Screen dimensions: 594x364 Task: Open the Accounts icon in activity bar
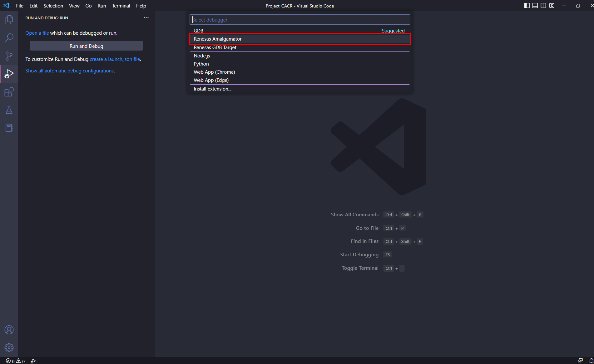pyautogui.click(x=9, y=330)
